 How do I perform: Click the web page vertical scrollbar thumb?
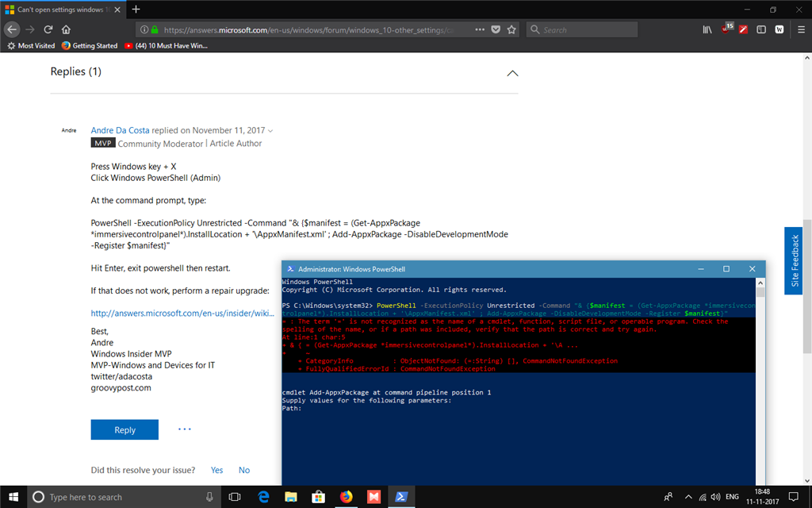(806, 287)
